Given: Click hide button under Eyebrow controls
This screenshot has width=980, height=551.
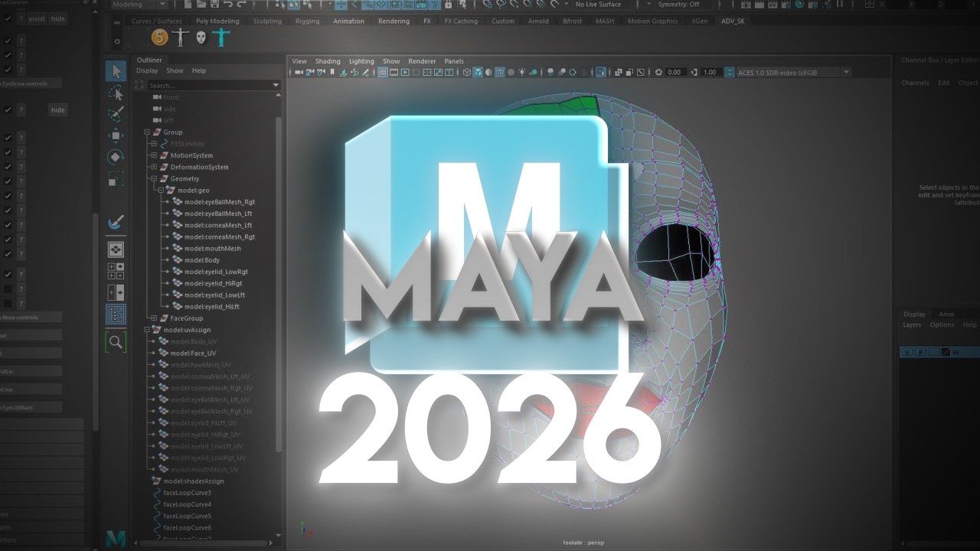Looking at the screenshot, I should coord(58,109).
